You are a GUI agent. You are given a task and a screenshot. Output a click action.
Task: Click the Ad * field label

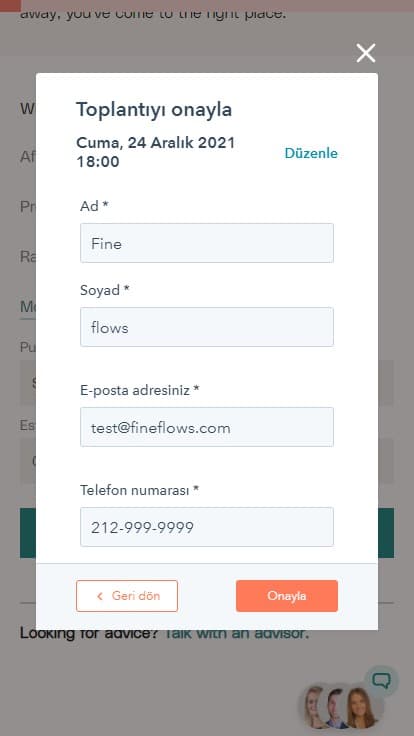(x=94, y=206)
